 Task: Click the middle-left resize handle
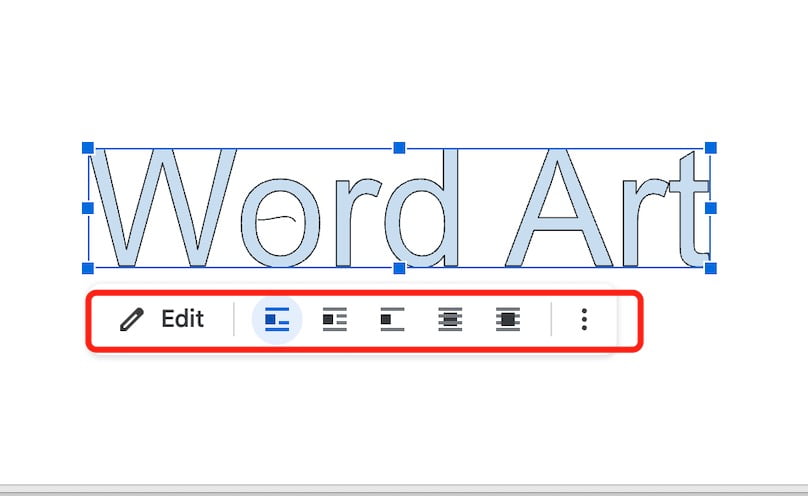coord(88,208)
